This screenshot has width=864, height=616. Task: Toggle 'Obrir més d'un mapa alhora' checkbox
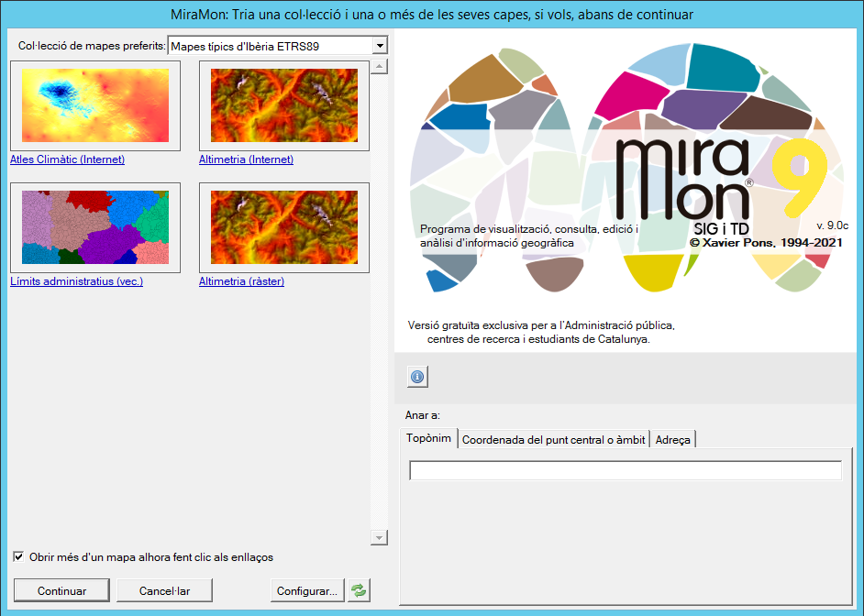18,556
